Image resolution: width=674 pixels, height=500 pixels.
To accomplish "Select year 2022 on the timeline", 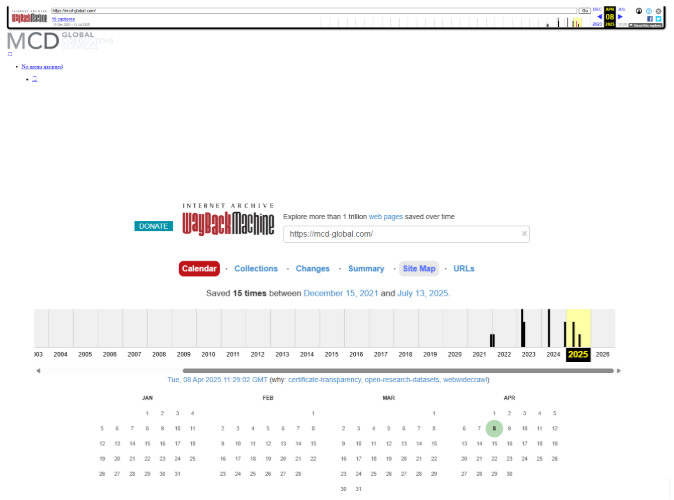I will pyautogui.click(x=504, y=355).
